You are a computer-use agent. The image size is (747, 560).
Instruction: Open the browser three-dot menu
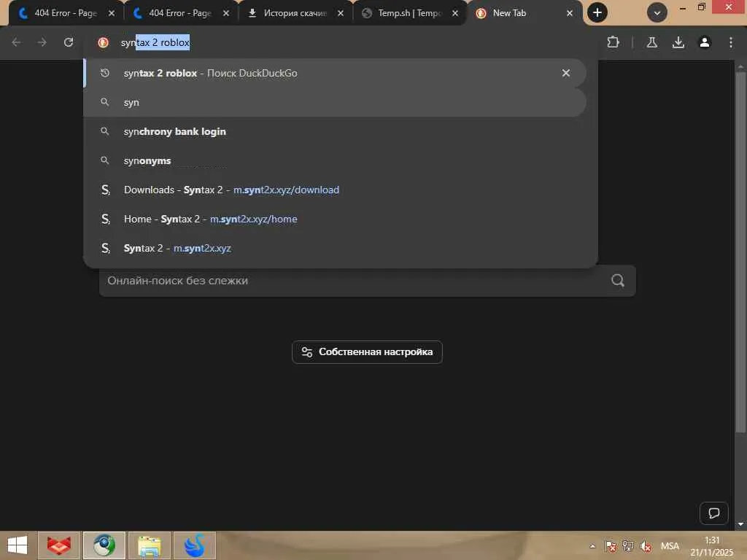(731, 42)
